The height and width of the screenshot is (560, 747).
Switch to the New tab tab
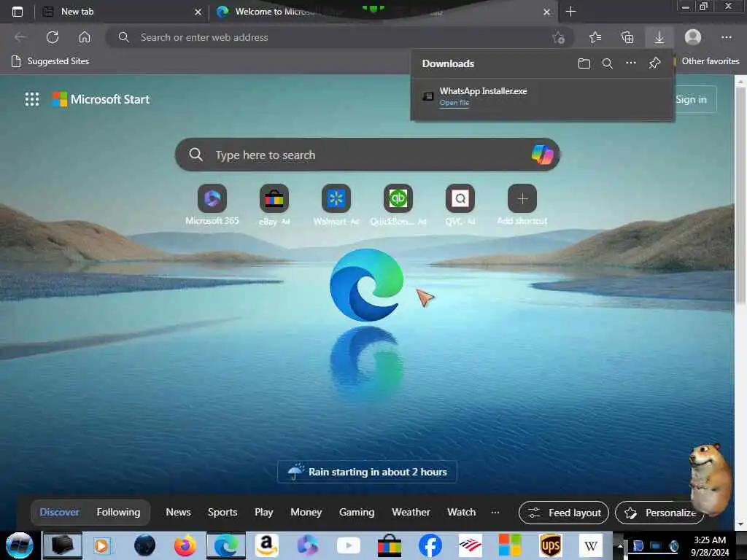click(x=123, y=12)
